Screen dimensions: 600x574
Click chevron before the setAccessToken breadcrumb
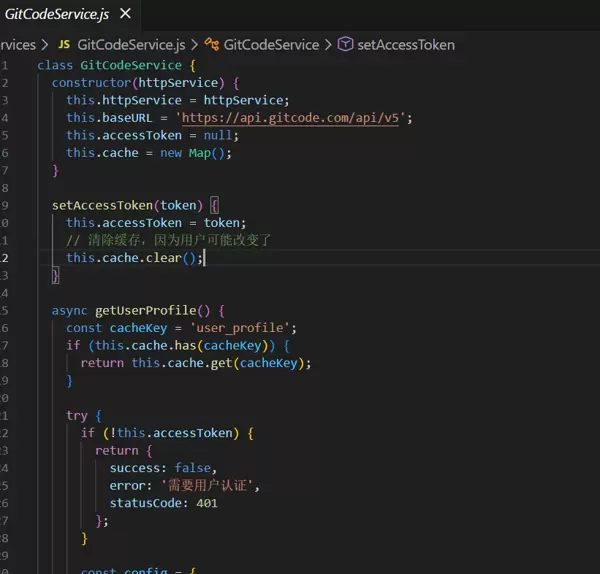[329, 45]
